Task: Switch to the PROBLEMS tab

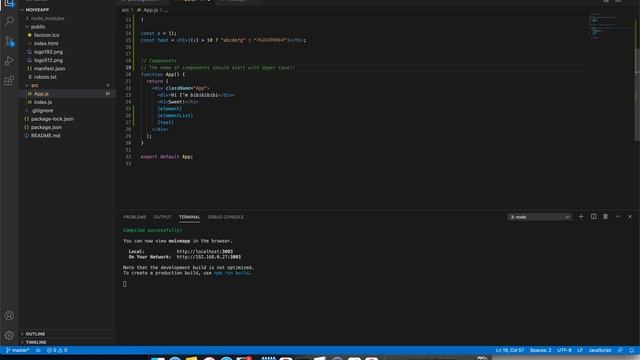Action: (135, 217)
